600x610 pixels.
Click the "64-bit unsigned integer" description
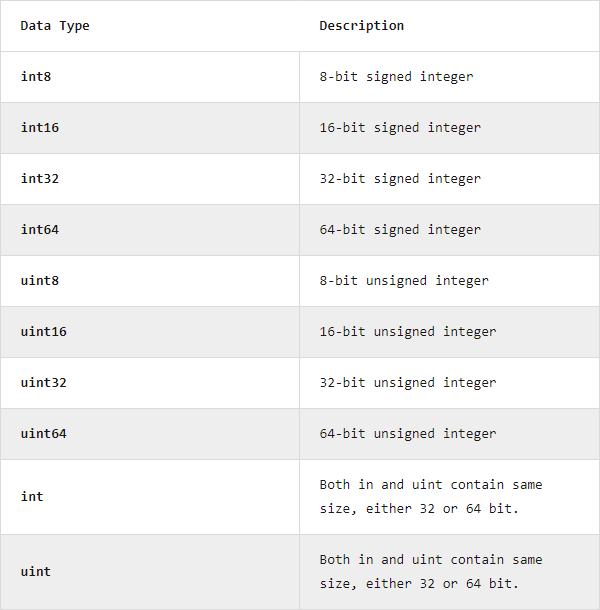[x=408, y=434]
